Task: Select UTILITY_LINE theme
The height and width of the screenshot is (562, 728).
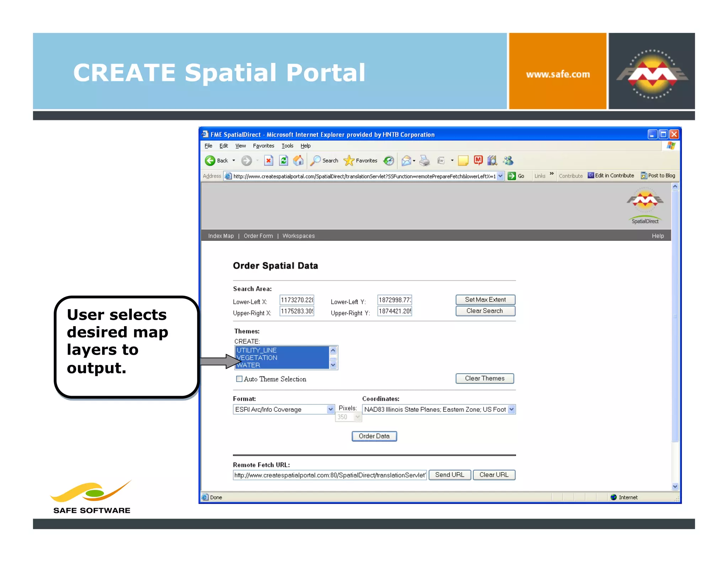Action: tap(283, 350)
